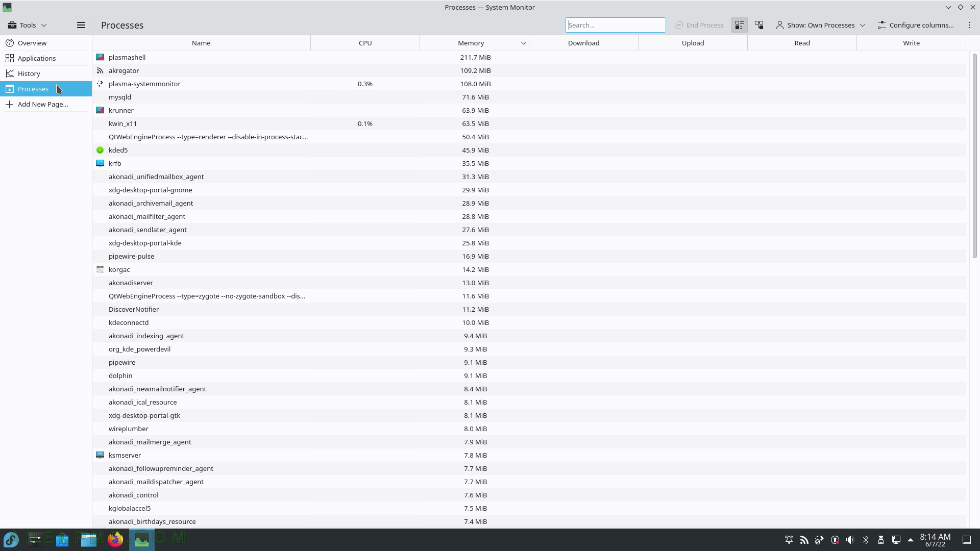
Task: Open Configure columns dialog
Action: pos(915,25)
